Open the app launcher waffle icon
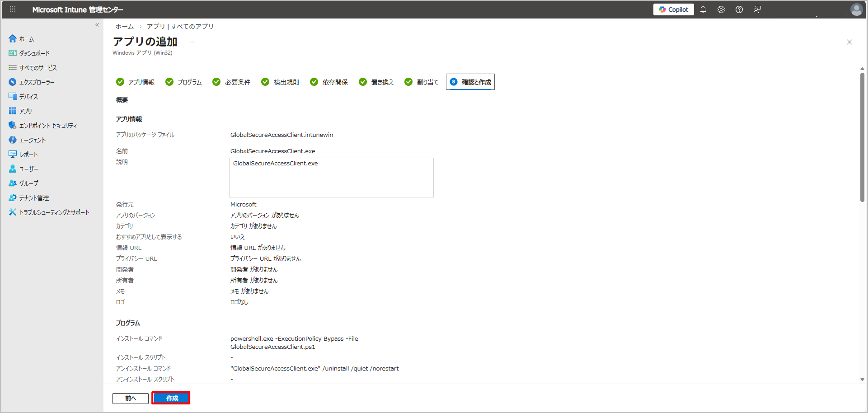 point(12,9)
